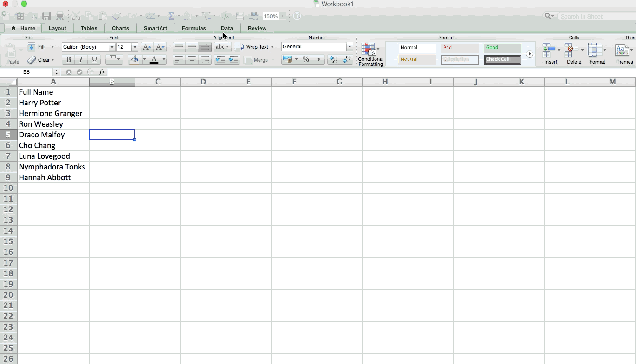Image resolution: width=636 pixels, height=364 pixels.
Task: Expand the font size 12 dropdown
Action: click(x=135, y=47)
